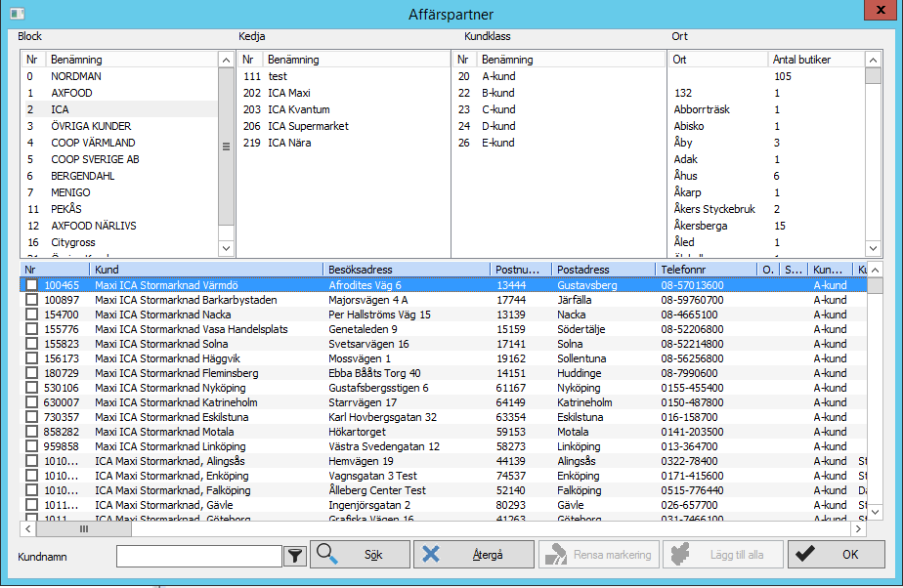
Task: Tick checkbox for Maxi ICA Stormarknad Nyköping
Action: click(x=31, y=388)
